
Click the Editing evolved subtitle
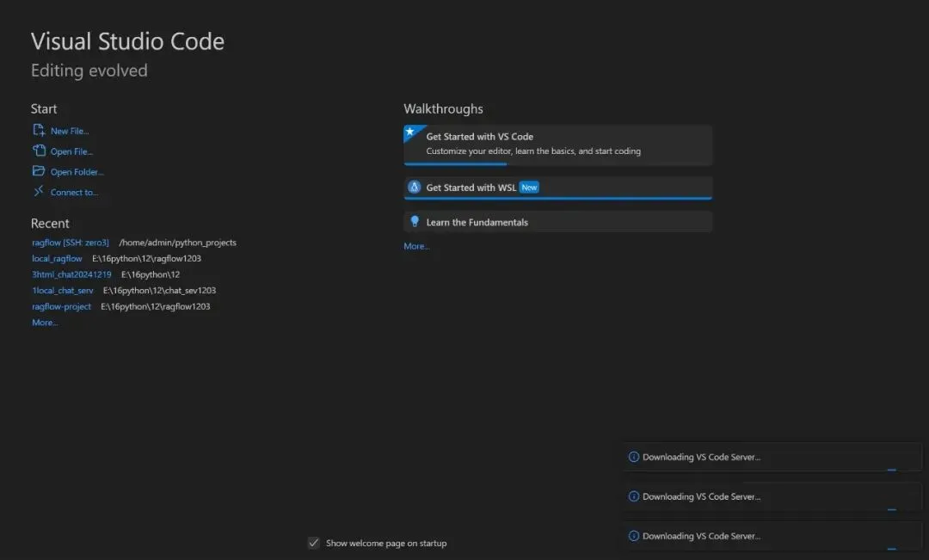click(x=89, y=71)
